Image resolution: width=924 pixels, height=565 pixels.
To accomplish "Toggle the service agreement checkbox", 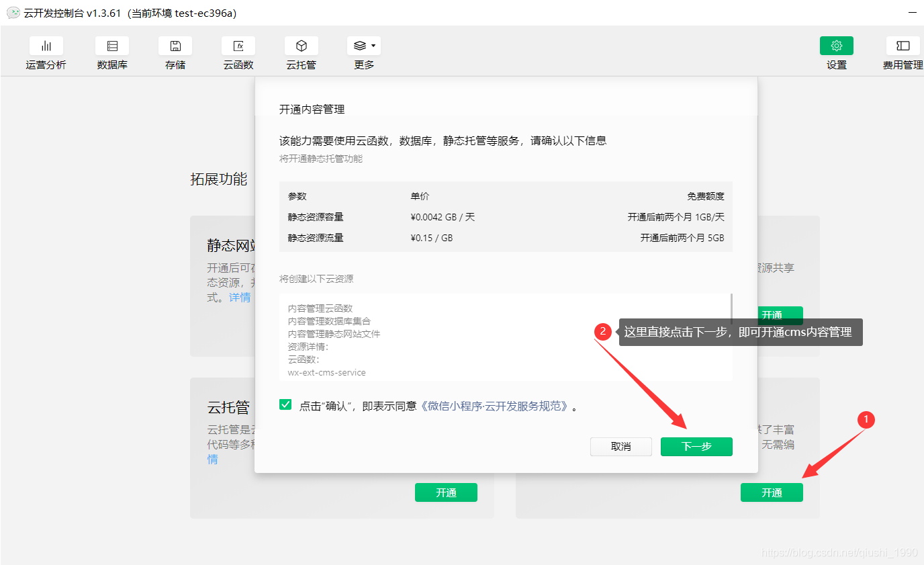I will (285, 404).
